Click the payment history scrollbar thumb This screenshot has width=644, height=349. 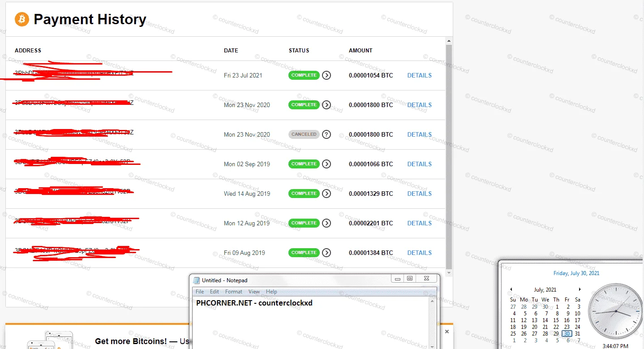(449, 156)
